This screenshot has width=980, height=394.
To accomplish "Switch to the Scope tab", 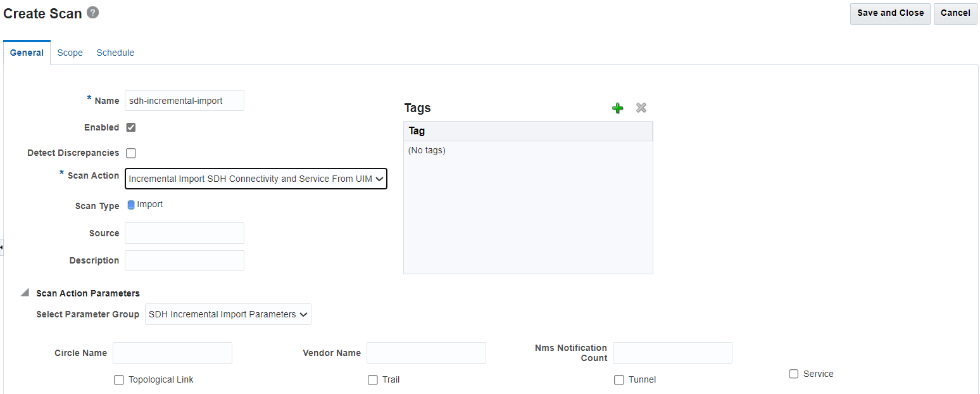I will 70,53.
